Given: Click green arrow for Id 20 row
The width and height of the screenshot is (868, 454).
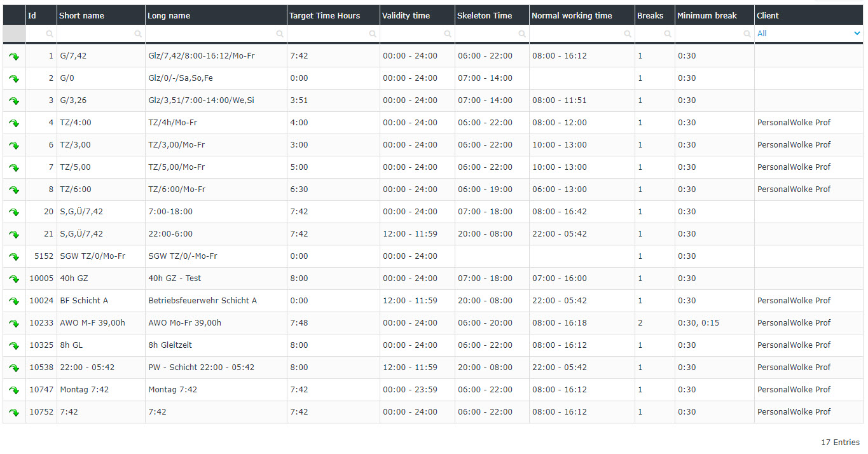Looking at the screenshot, I should (x=14, y=212).
